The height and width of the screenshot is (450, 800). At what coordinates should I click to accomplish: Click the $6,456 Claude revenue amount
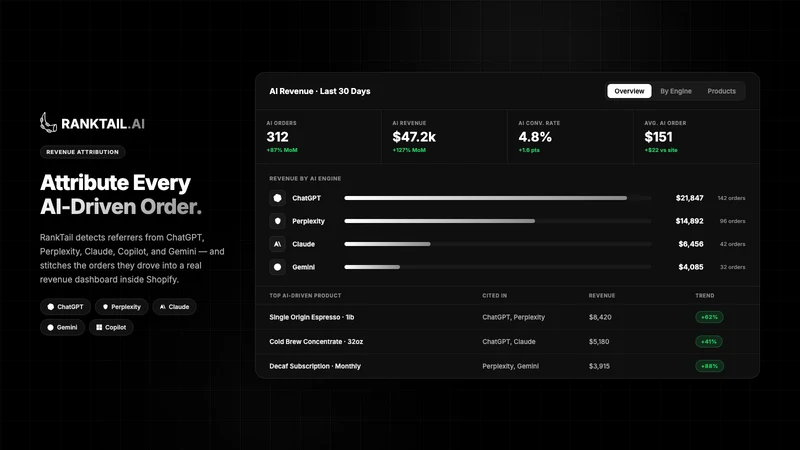(691, 244)
